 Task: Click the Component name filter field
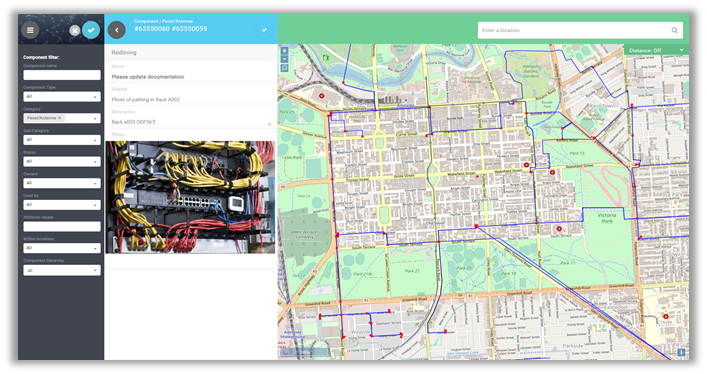click(62, 75)
